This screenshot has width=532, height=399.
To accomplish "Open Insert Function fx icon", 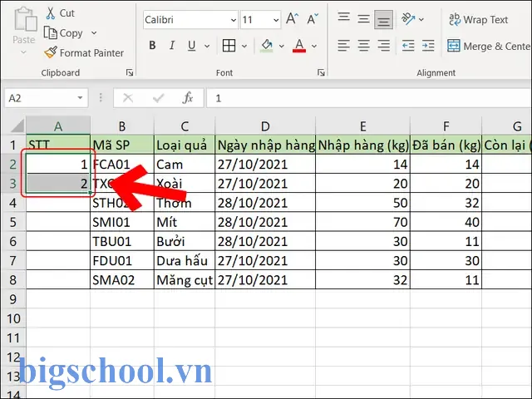I will [188, 98].
